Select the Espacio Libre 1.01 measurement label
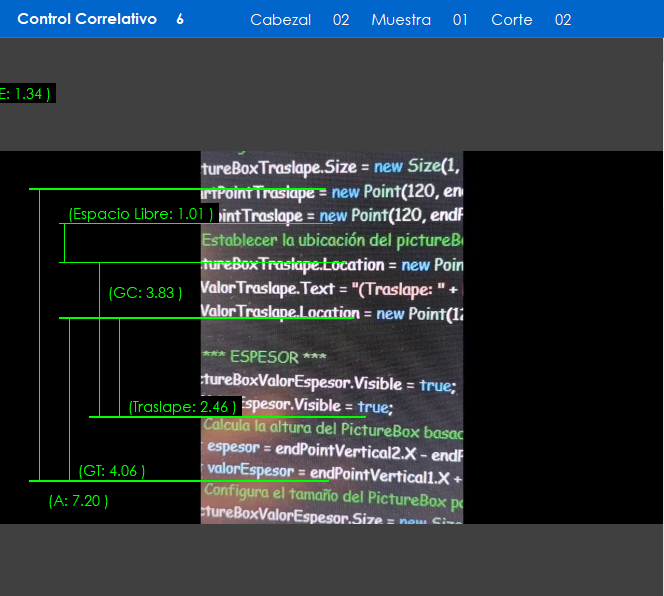Screen dimensions: 664x596 pyautogui.click(x=141, y=214)
